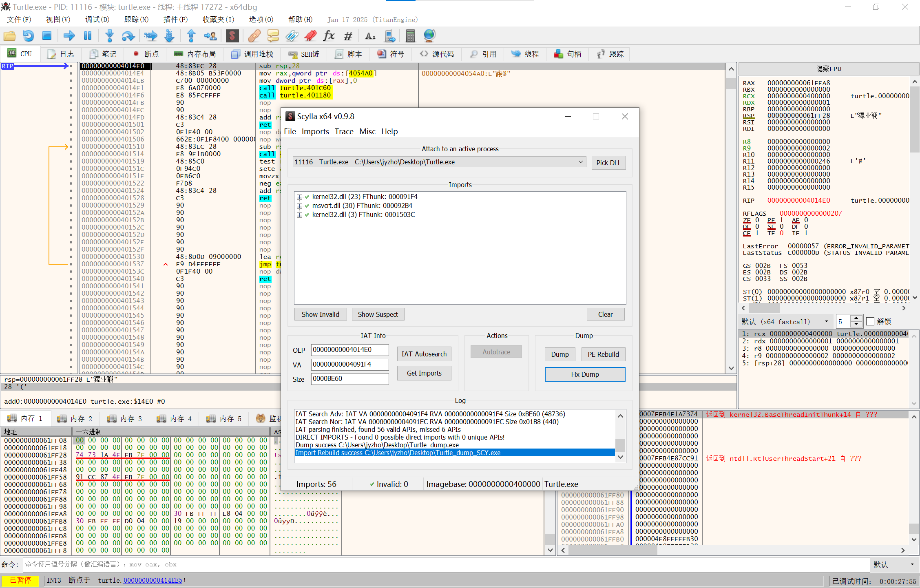This screenshot has height=588, width=920.
Task: Click IAT Autosearch button
Action: tap(424, 354)
